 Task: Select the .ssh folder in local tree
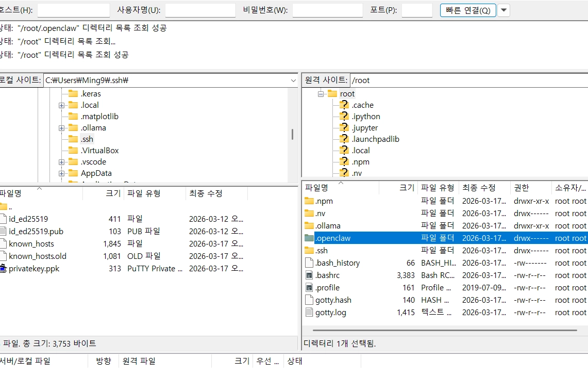pyautogui.click(x=87, y=139)
